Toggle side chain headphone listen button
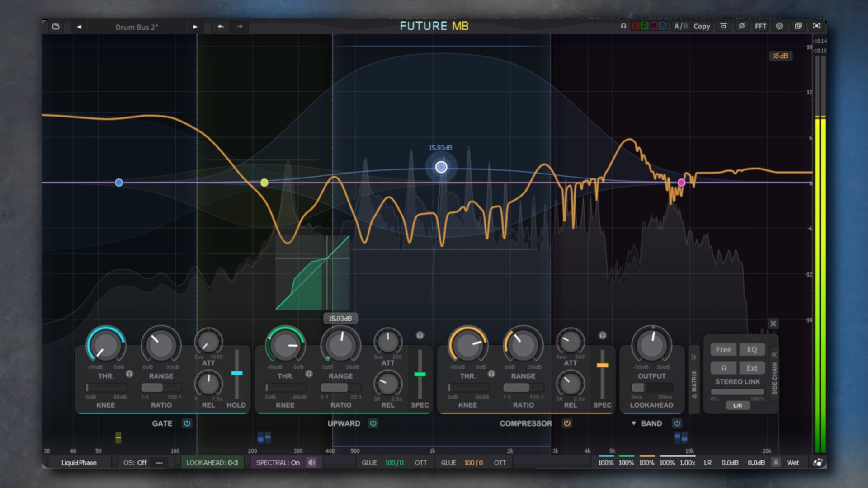This screenshot has width=868, height=488. point(723,368)
